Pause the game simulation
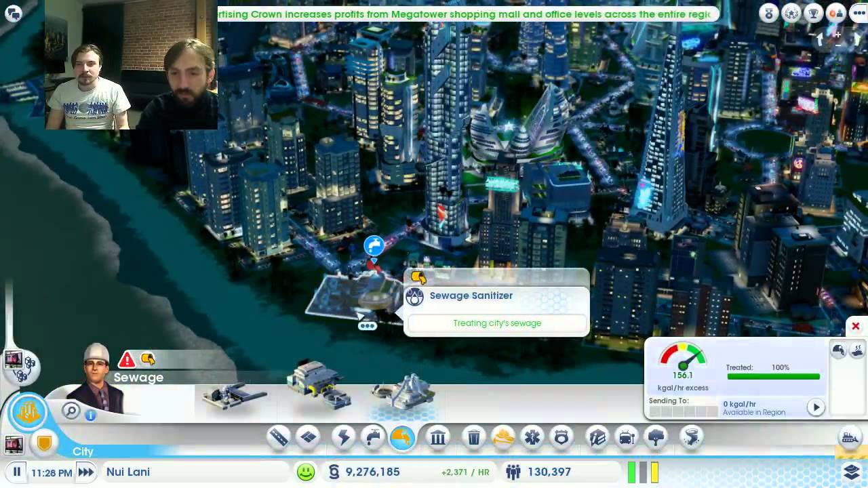 [17, 472]
